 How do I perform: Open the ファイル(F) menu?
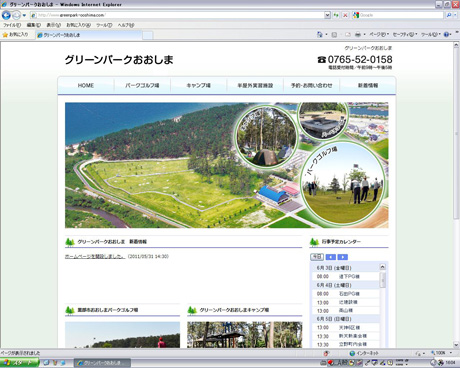[x=12, y=25]
